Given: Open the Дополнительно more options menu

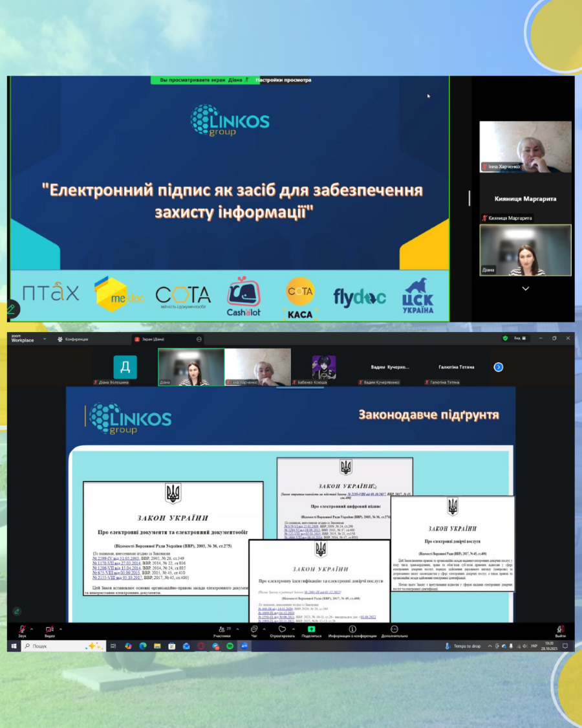Looking at the screenshot, I should (x=394, y=630).
